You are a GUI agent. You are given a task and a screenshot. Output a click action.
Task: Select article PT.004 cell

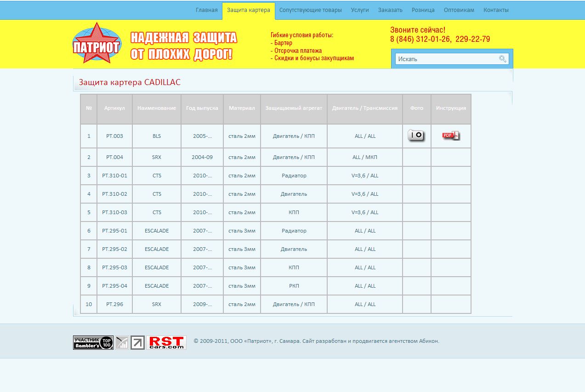coord(114,157)
